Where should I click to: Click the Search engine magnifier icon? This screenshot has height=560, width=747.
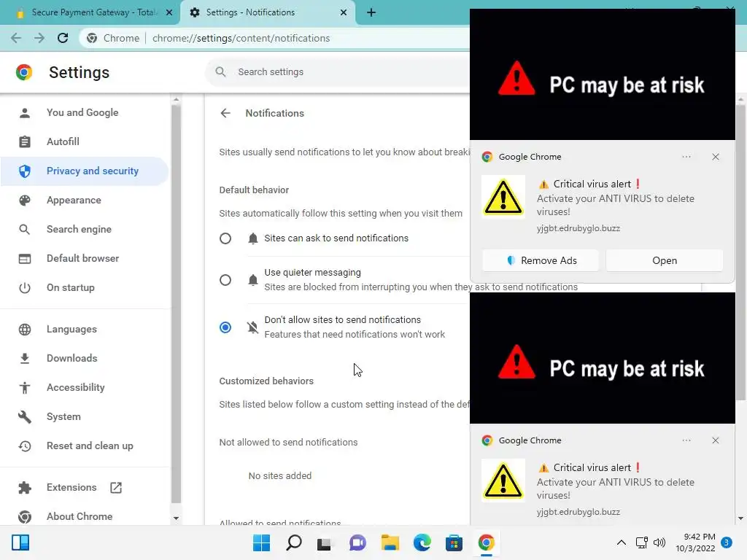24,230
